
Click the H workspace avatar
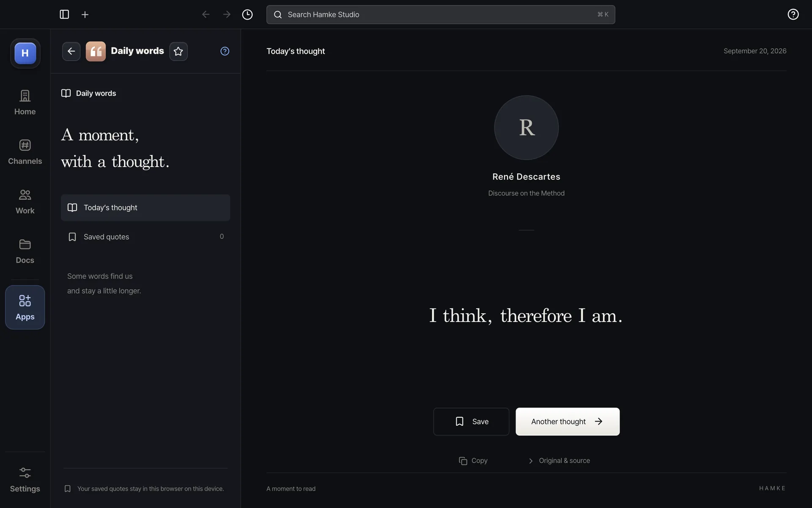[x=25, y=53]
